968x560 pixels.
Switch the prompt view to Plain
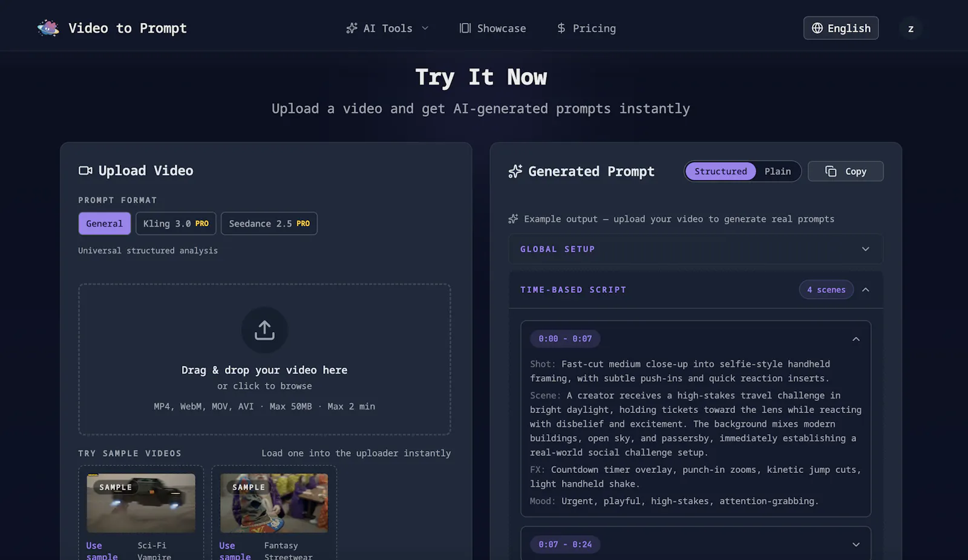click(x=777, y=171)
